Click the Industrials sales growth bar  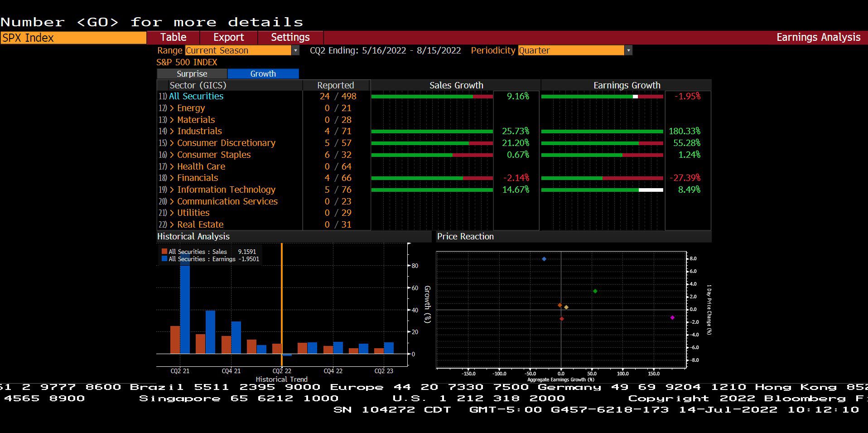pyautogui.click(x=432, y=131)
